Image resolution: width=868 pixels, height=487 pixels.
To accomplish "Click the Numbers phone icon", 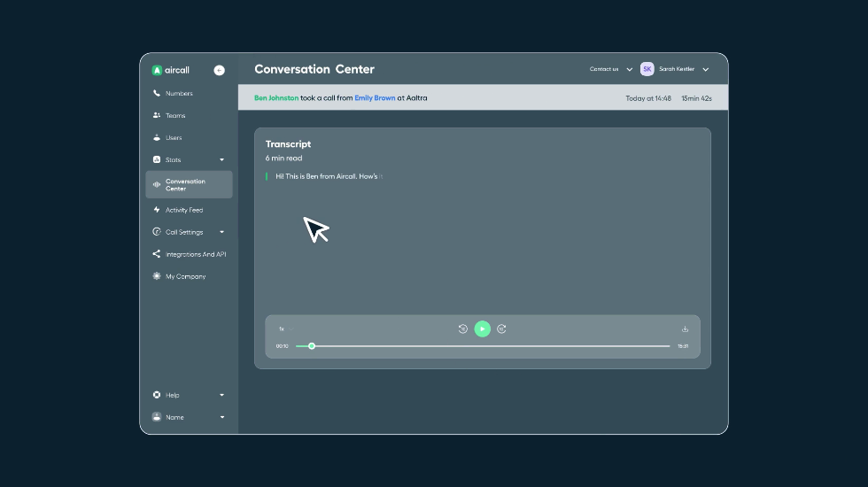I will coord(157,94).
